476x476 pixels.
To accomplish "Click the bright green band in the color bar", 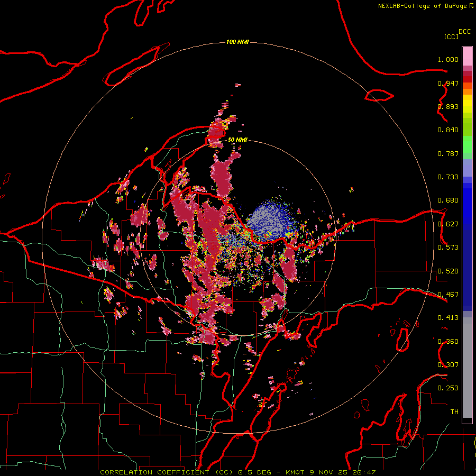I will (467, 144).
